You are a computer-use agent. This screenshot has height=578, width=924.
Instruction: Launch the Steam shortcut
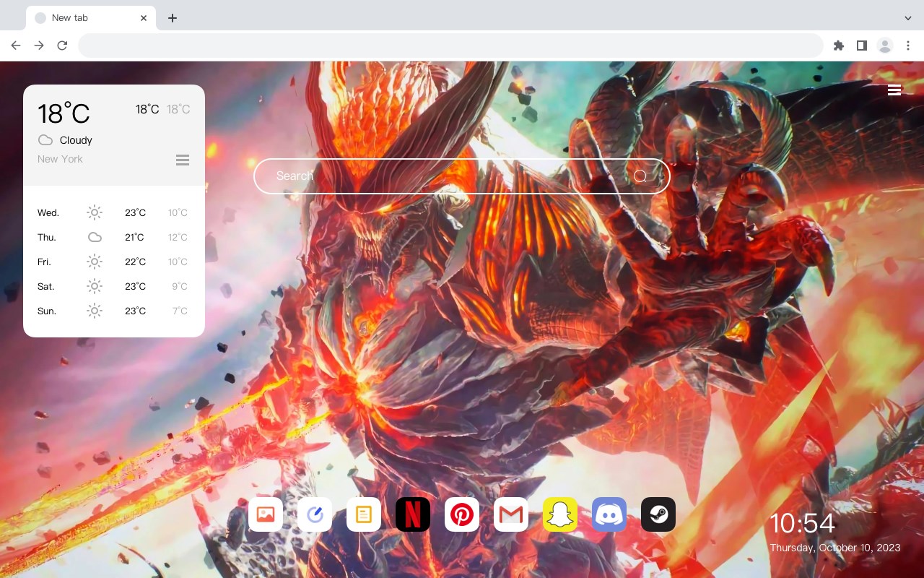coord(658,514)
